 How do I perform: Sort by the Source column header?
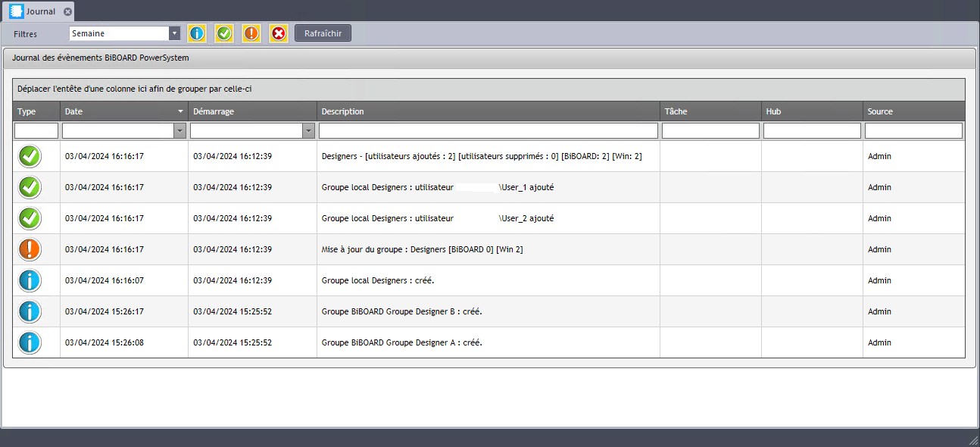(x=914, y=111)
